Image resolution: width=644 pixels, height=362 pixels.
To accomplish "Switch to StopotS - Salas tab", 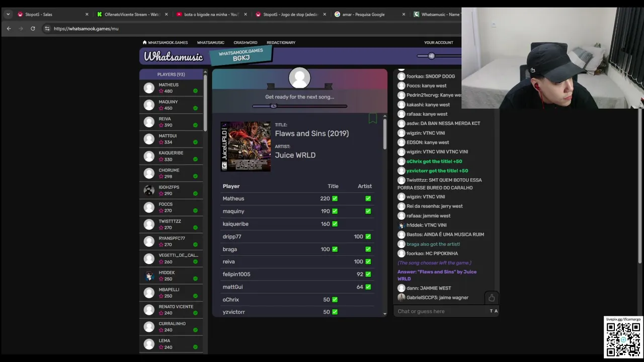I will (x=53, y=14).
